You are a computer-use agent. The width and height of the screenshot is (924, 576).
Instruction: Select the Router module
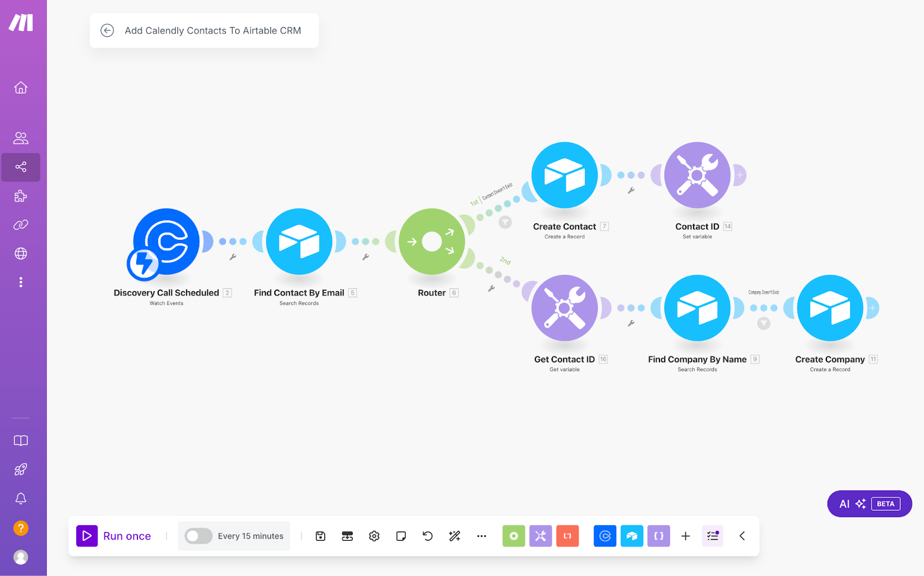tap(432, 241)
